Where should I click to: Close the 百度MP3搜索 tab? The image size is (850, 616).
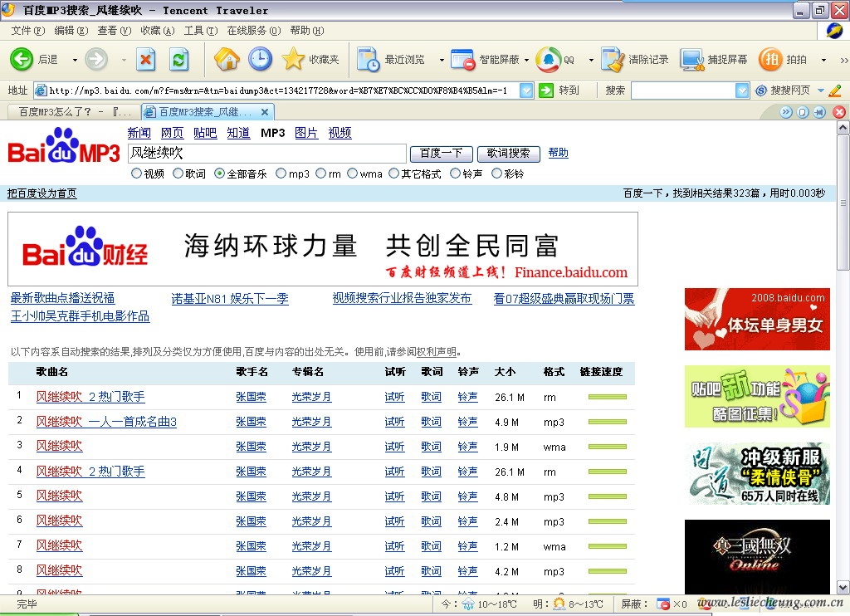pyautogui.click(x=265, y=112)
